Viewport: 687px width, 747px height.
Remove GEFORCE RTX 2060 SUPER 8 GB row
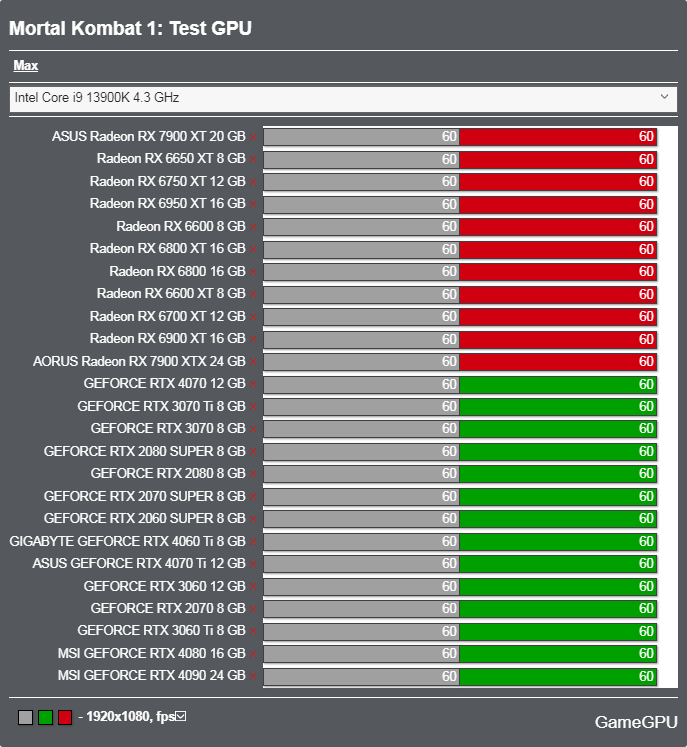(253, 519)
